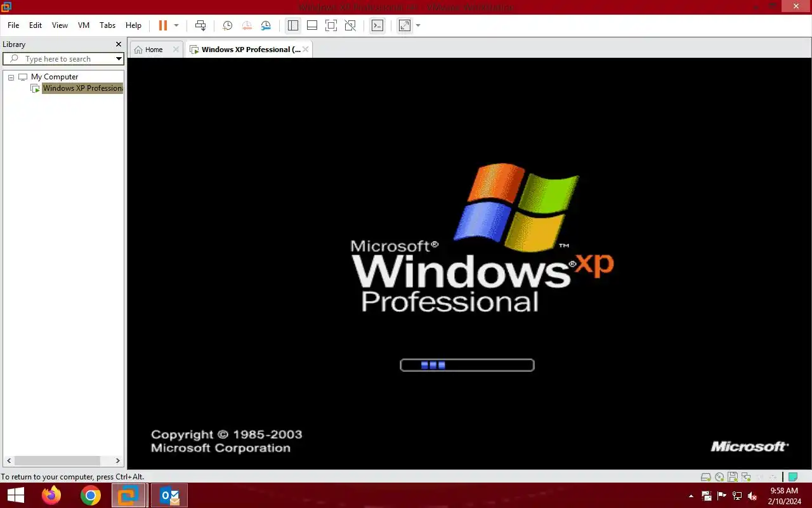Click the floppy drive status icon
Viewport: 812px width, 508px height.
pyautogui.click(x=733, y=477)
